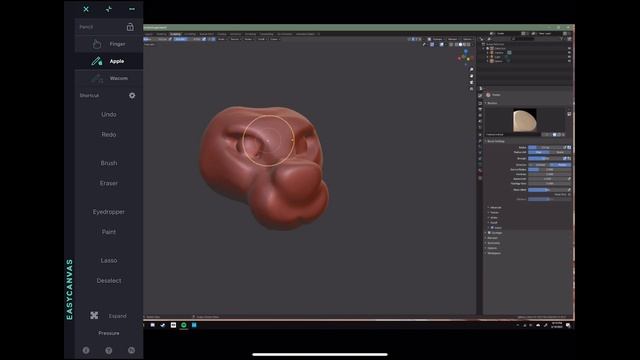This screenshot has height=360, width=640.
Task: Expand the Stroke subpanel in properties
Action: [x=493, y=218]
